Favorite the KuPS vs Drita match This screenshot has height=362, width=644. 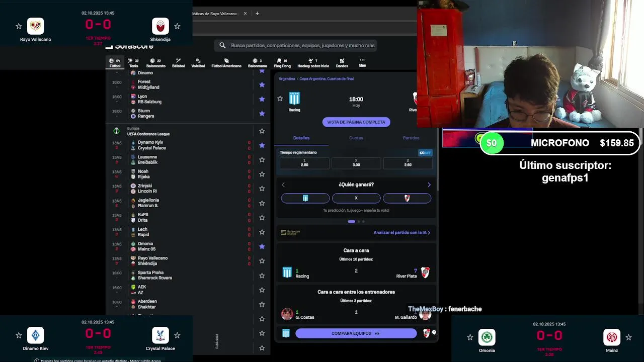click(x=262, y=218)
